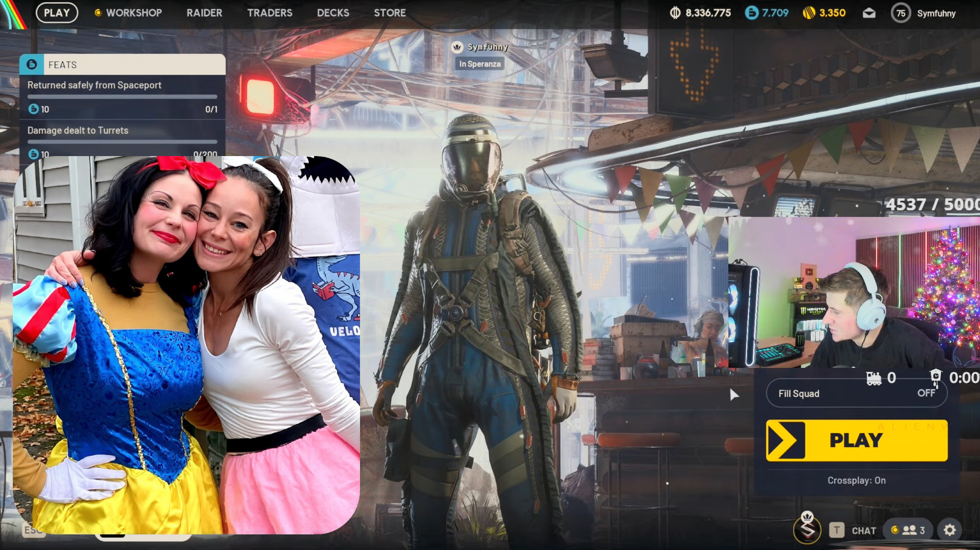Screen dimensions: 980x550
Task: Click the '4537 / 5000' counter text
Action: pyautogui.click(x=933, y=205)
